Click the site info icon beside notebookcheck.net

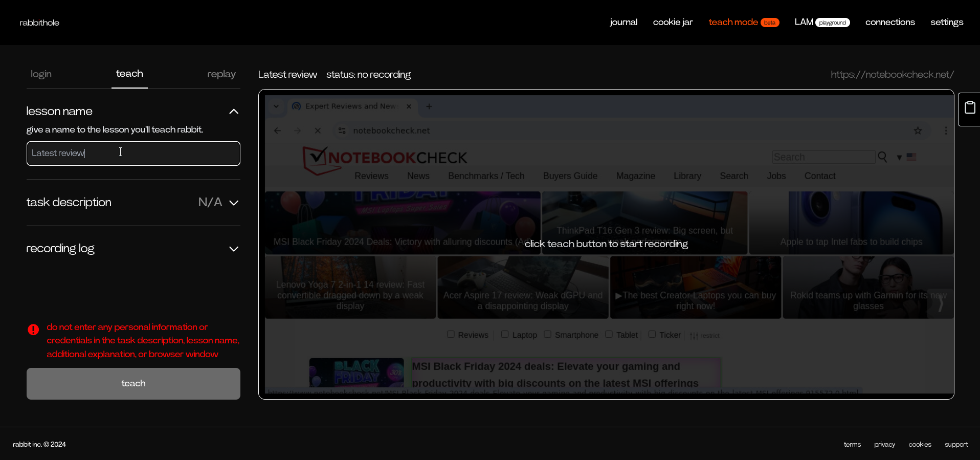point(342,130)
